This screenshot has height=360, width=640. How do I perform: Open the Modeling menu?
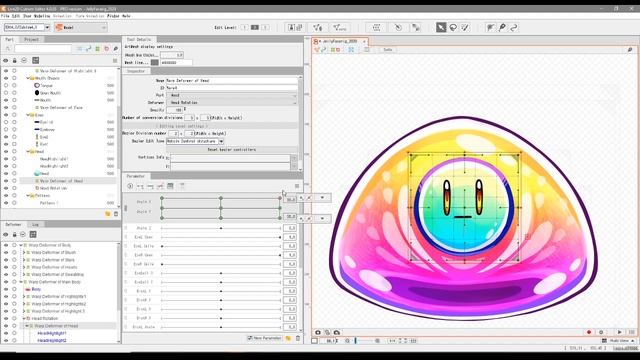click(x=42, y=16)
